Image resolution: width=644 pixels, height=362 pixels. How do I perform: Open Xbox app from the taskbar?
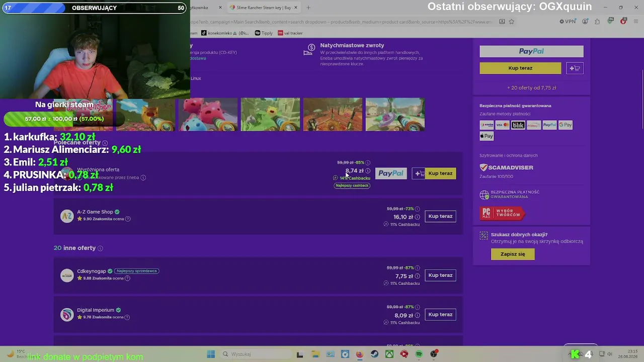tap(389, 354)
